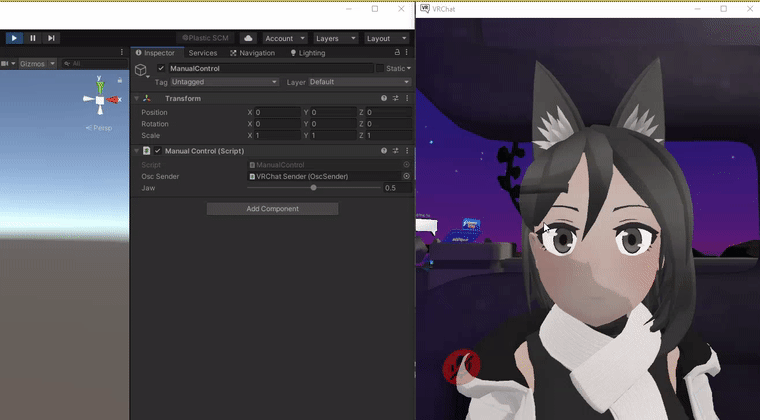Click the Rotation X field

tap(278, 124)
